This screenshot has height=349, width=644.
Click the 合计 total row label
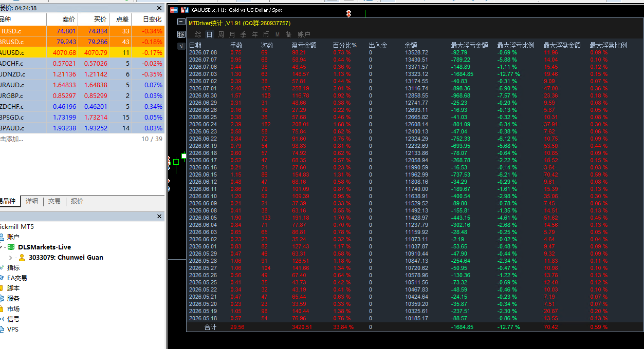211,327
